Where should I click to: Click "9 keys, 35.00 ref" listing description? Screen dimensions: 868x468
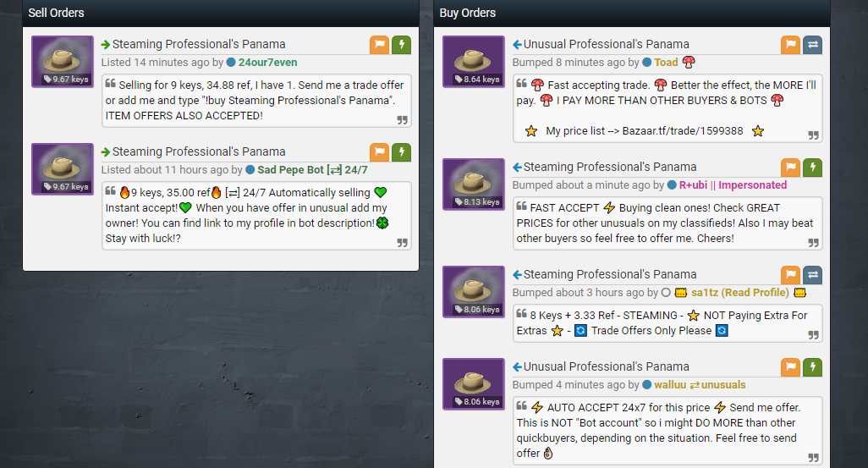coord(256,216)
